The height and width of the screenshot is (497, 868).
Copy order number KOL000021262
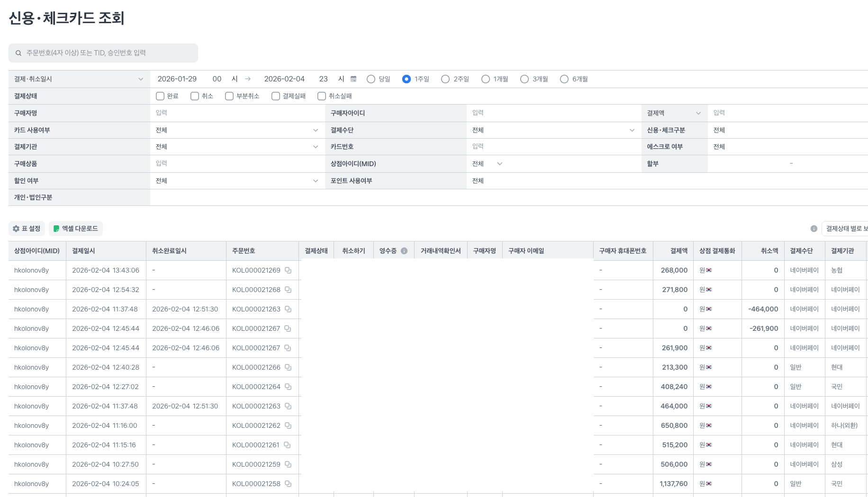click(x=288, y=426)
